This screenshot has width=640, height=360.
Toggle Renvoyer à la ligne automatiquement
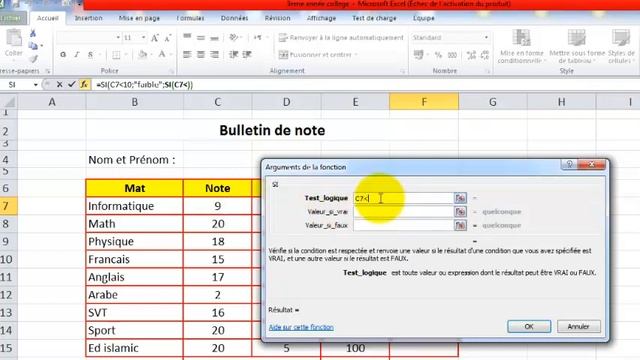(341, 38)
